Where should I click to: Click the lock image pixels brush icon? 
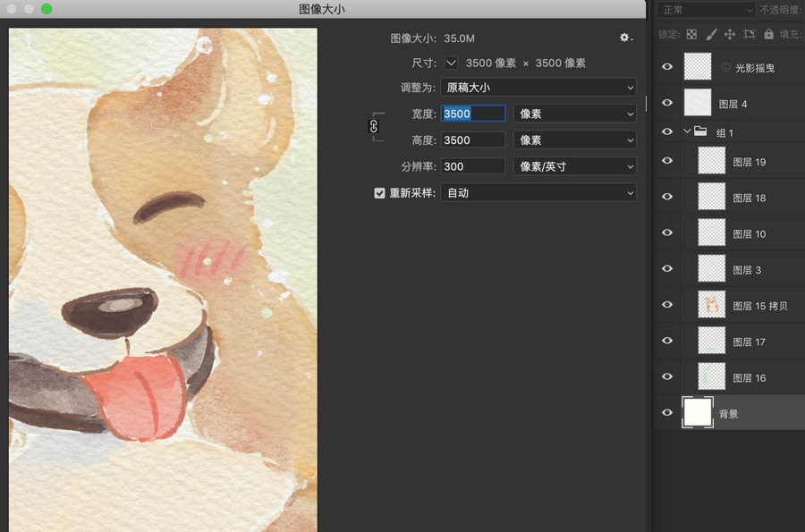click(711, 34)
